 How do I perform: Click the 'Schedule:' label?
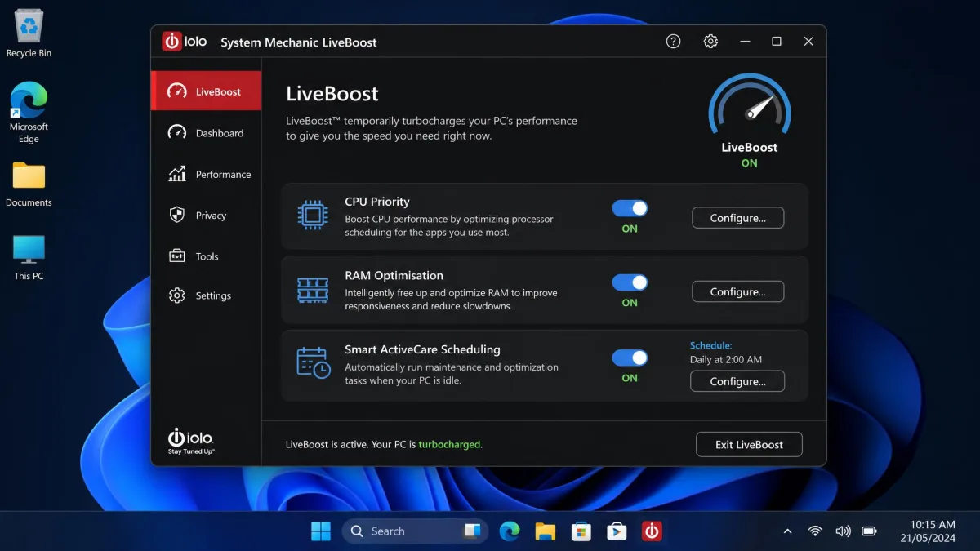click(x=711, y=346)
